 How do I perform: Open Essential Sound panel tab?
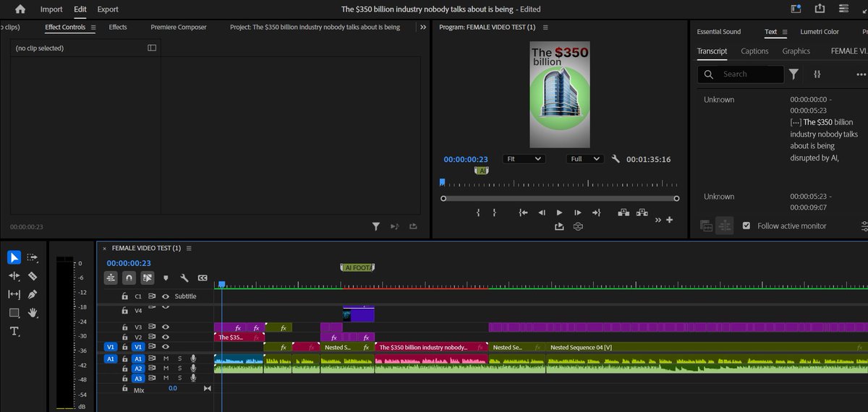(719, 32)
